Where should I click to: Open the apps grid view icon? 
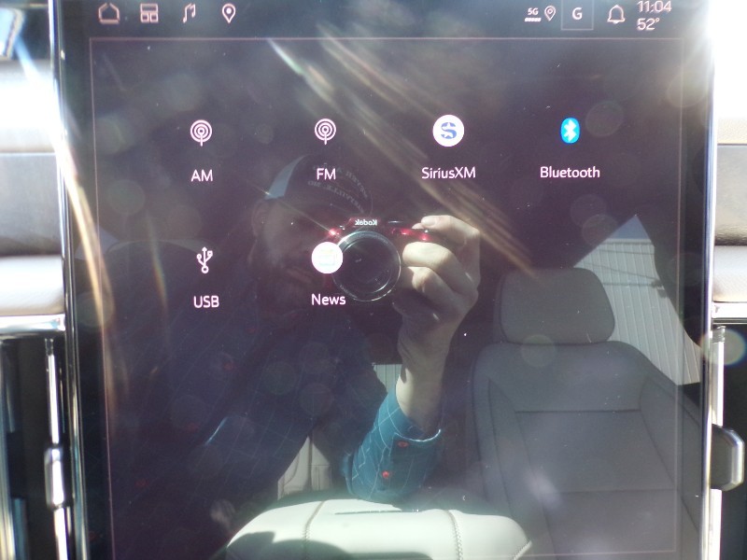click(x=149, y=13)
